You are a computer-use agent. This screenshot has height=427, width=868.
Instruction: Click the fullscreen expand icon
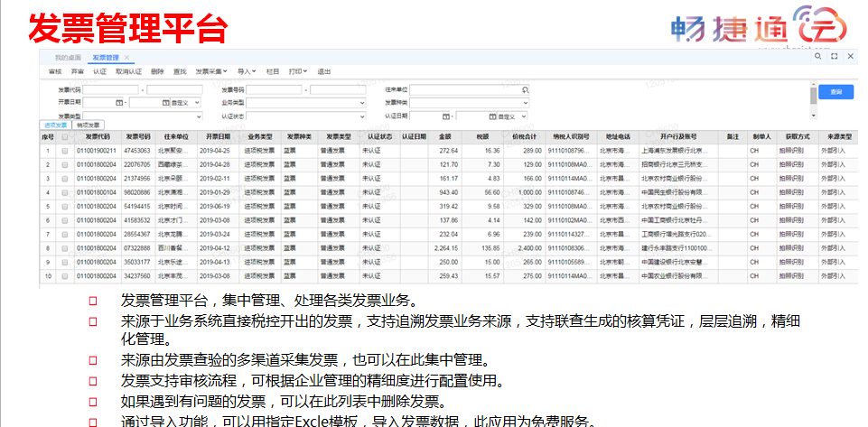833,57
